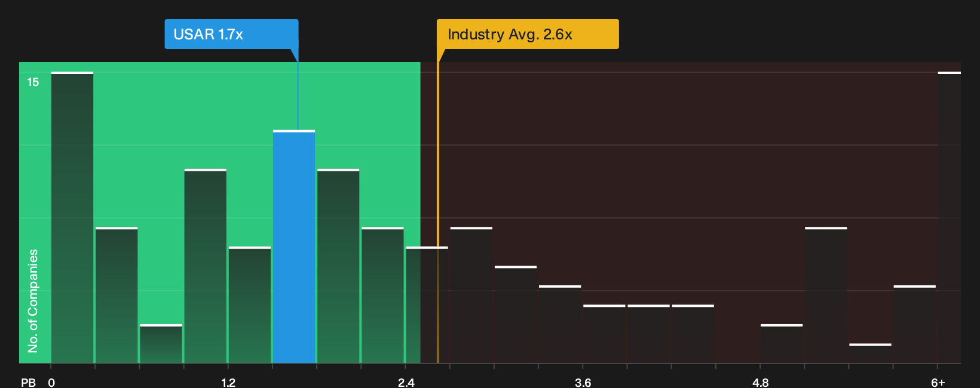Click the 15 y-axis value
The width and height of the screenshot is (980, 388).
point(33,82)
